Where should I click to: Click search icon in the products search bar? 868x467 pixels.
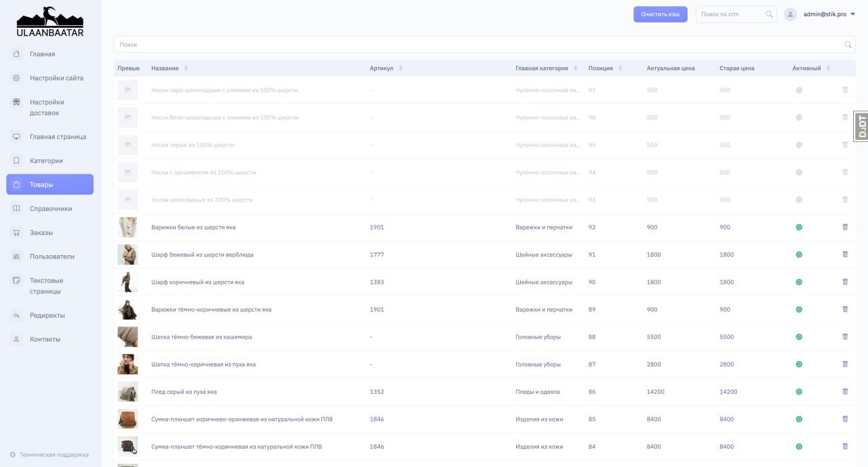pyautogui.click(x=848, y=45)
